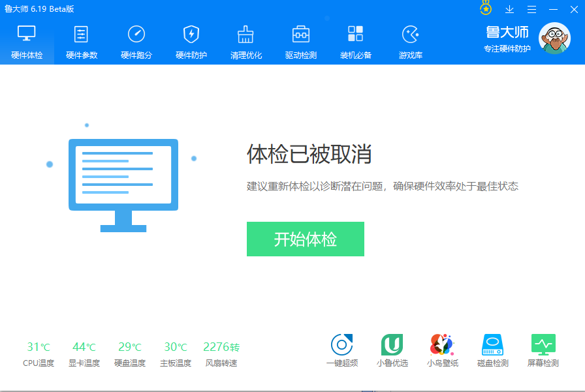The height and width of the screenshot is (392, 585).
Task: View the 30℃ 主板温度 reading
Action: (x=176, y=354)
